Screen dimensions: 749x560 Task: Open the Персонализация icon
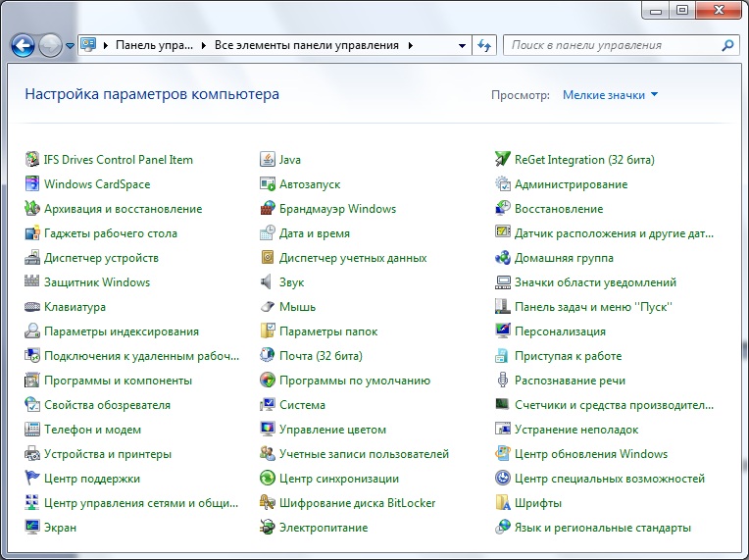(x=503, y=331)
